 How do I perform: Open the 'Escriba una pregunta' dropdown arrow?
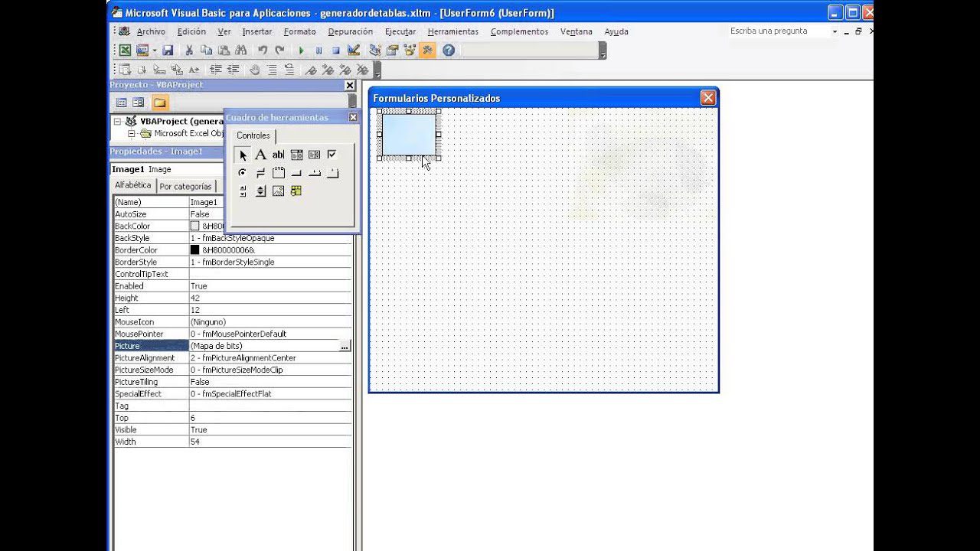[x=835, y=31]
